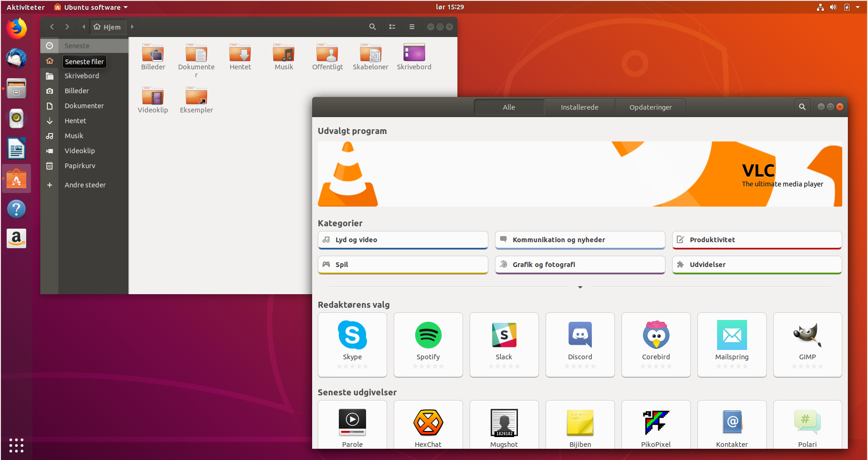
Task: Show all applications grid
Action: tap(16, 445)
